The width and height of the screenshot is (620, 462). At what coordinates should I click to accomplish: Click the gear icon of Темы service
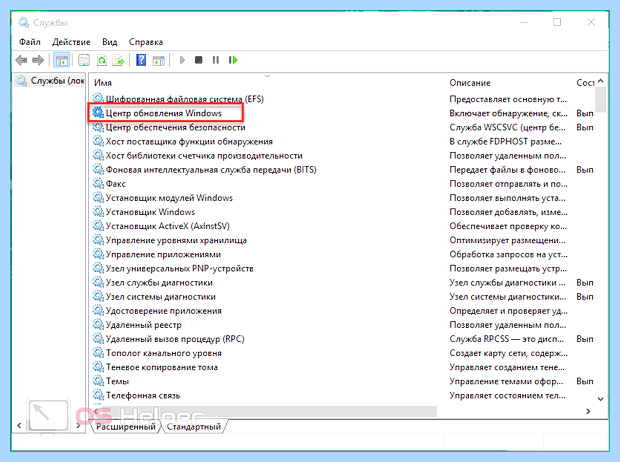coord(98,381)
